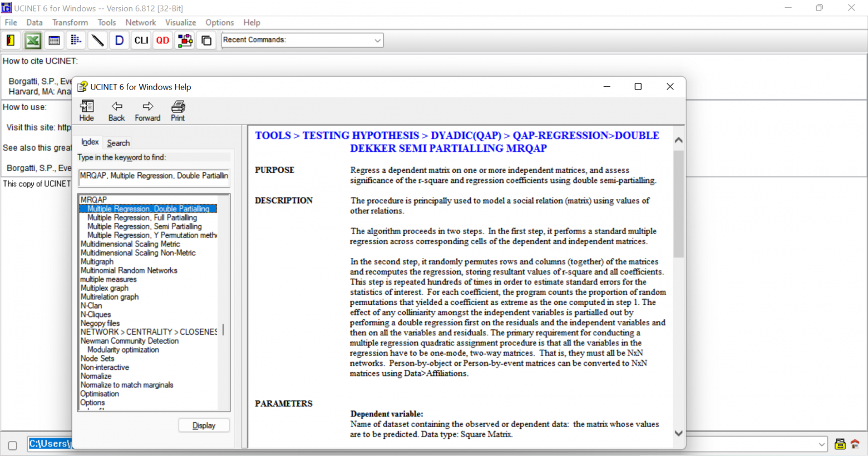Select 'Multidimensional Scaling Metric' index entry
The height and width of the screenshot is (456, 868).
[x=130, y=244]
